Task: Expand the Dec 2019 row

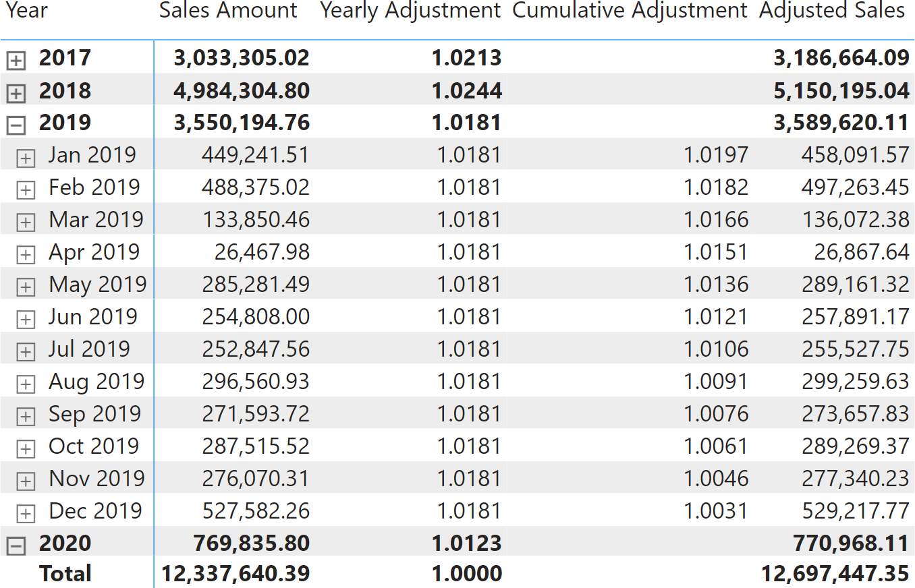Action: point(26,514)
